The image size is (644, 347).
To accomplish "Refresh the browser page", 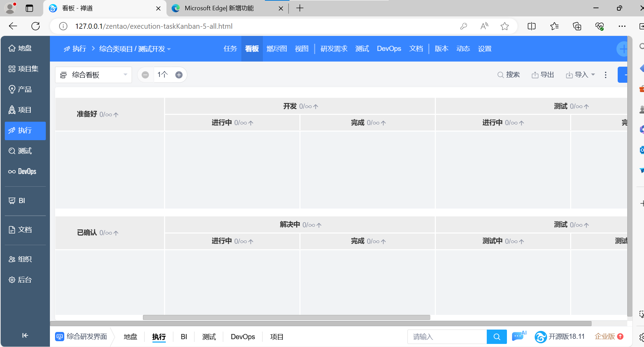I will (36, 26).
